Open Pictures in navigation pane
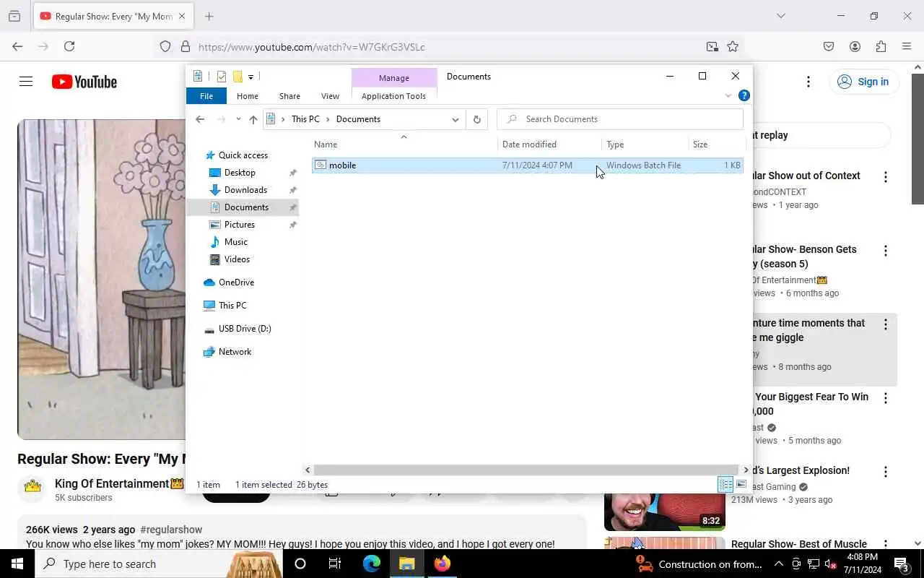This screenshot has width=924, height=578. coord(239,225)
